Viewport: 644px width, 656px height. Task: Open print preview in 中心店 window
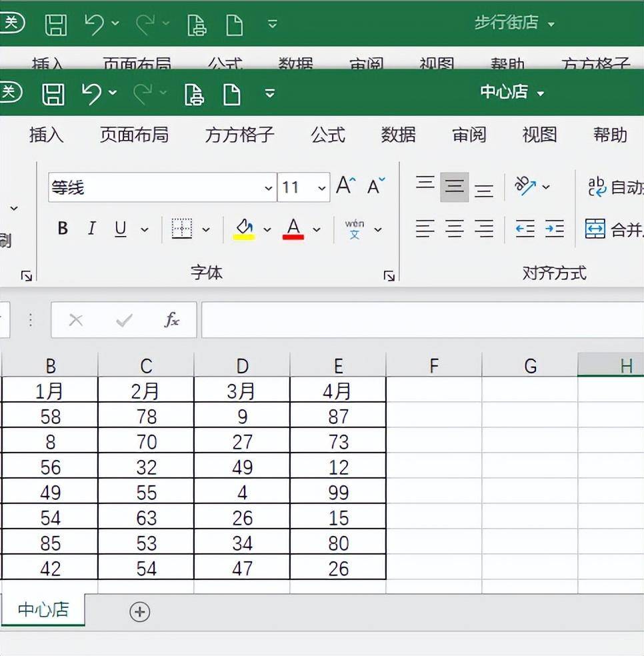194,94
